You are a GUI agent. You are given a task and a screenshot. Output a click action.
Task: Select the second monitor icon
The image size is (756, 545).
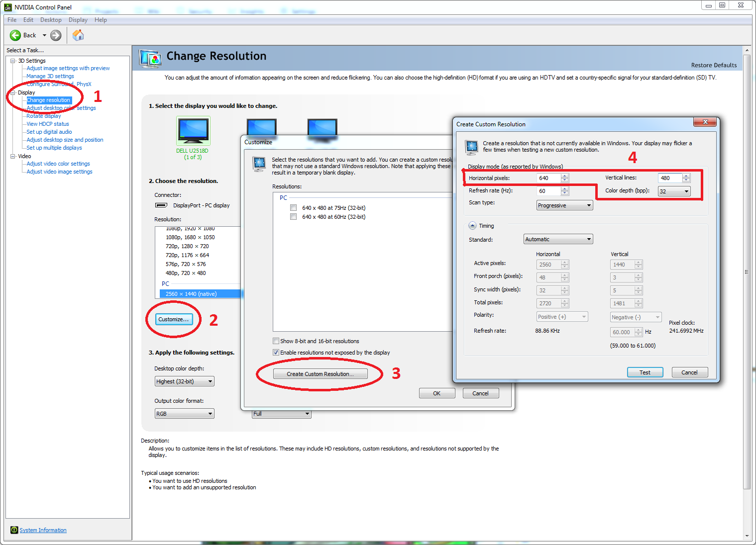(x=261, y=127)
